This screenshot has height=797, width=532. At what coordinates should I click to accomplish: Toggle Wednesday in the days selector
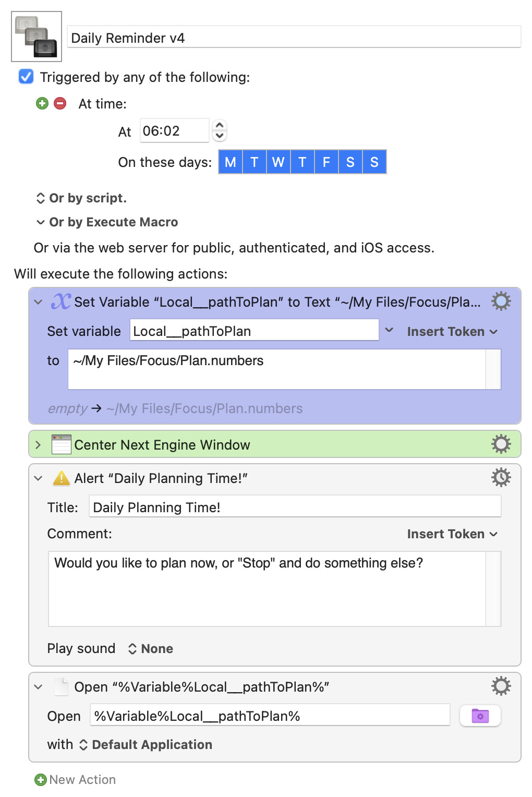pyautogui.click(x=279, y=162)
